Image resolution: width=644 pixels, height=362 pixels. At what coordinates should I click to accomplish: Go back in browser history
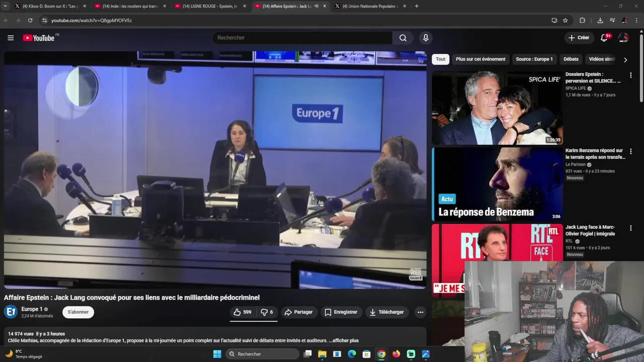[x=6, y=20]
